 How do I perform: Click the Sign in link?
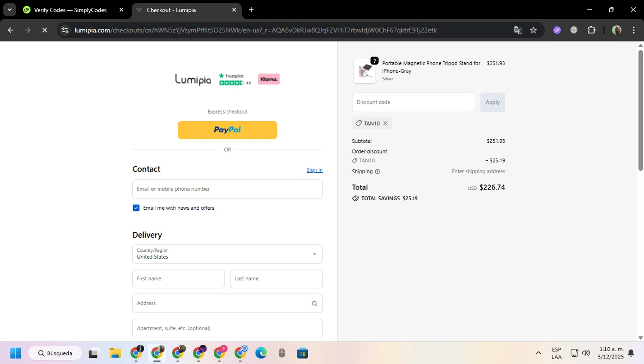point(315,170)
